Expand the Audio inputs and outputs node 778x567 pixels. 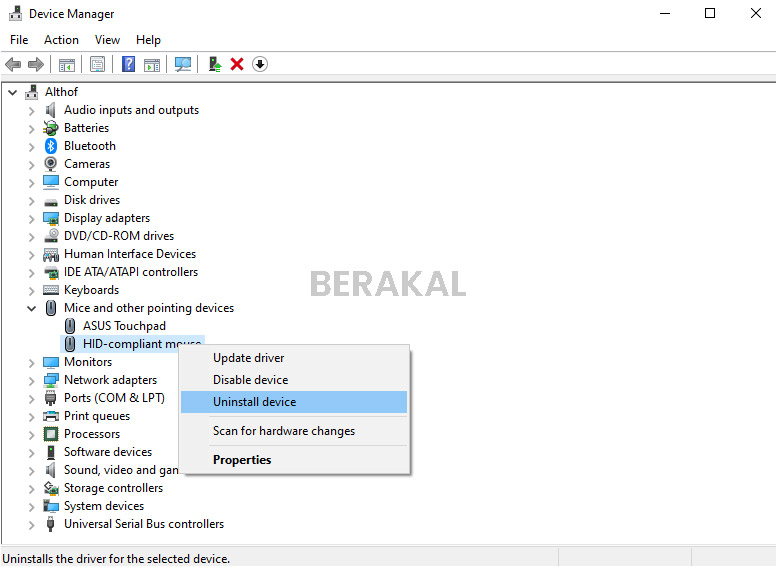[x=31, y=110]
